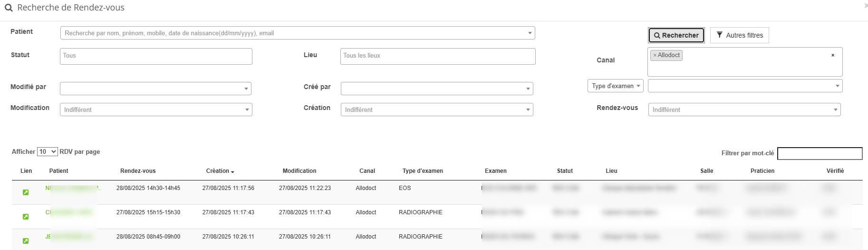Remove the Allodoct tag from Canal

(655, 55)
